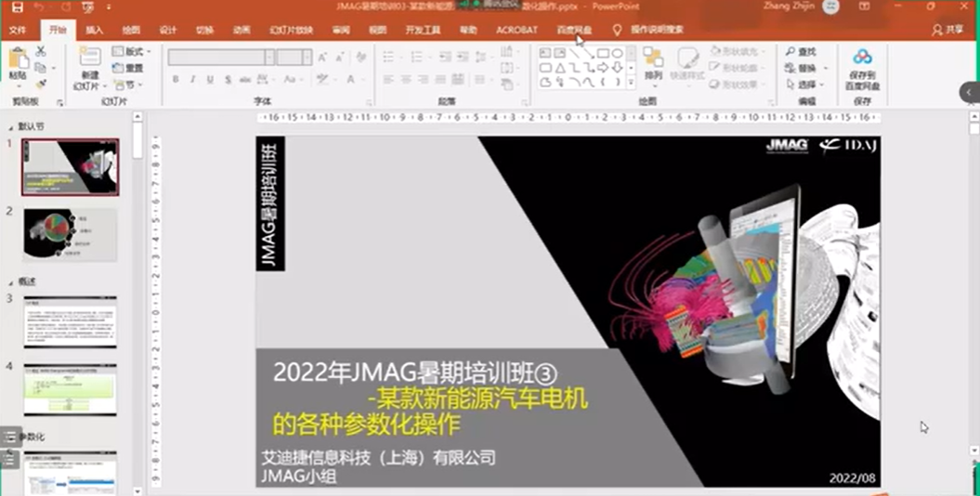Click the Increase Indent icon

(463, 58)
